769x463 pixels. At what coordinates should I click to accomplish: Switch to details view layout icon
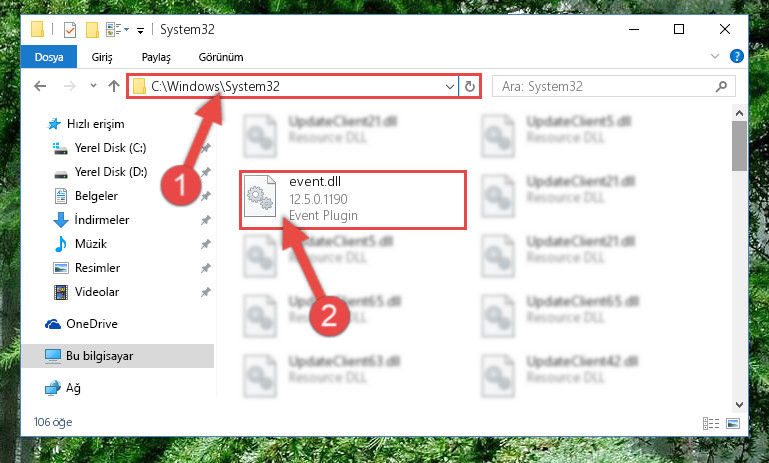711,423
